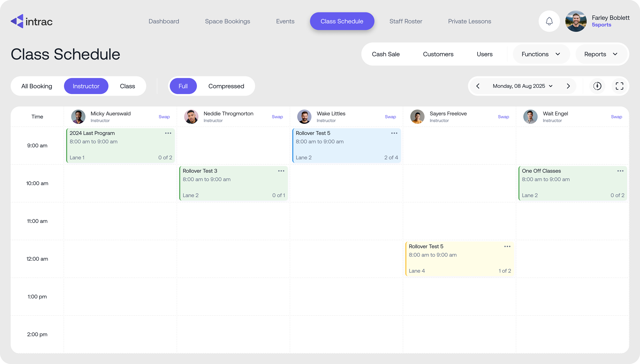
Task: Switch grouping to Class view
Action: [x=127, y=86]
